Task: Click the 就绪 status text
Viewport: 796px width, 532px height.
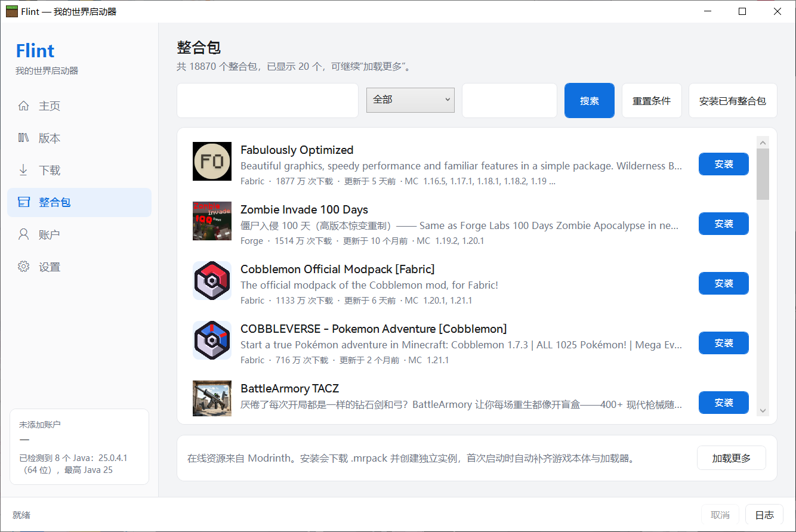Action: tap(21, 515)
